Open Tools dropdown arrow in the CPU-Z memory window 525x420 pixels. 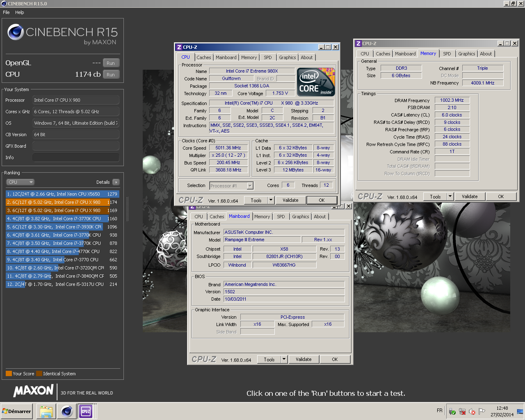450,197
